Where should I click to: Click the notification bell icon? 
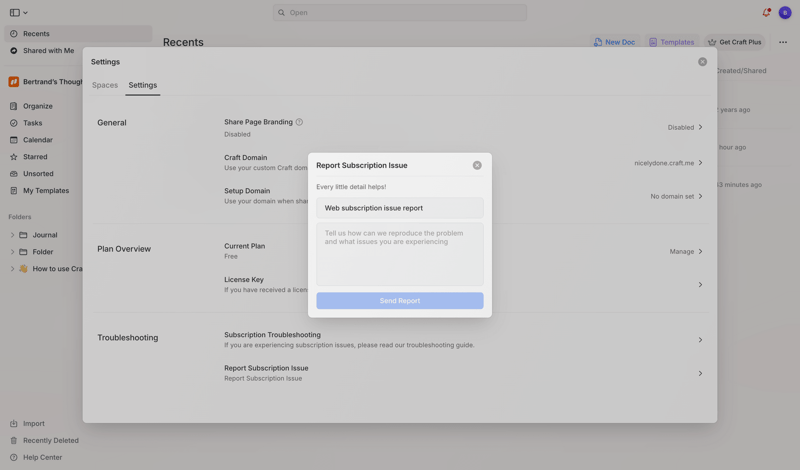pyautogui.click(x=766, y=13)
